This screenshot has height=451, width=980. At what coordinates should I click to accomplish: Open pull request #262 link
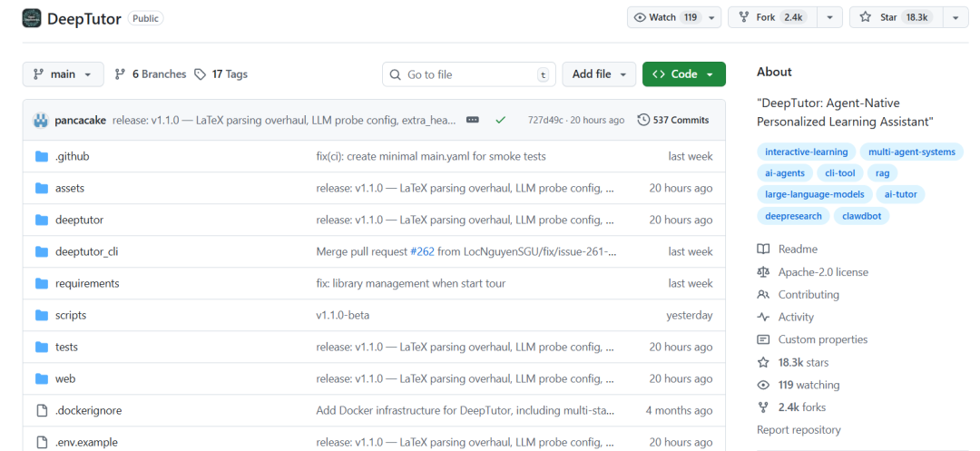(x=422, y=251)
